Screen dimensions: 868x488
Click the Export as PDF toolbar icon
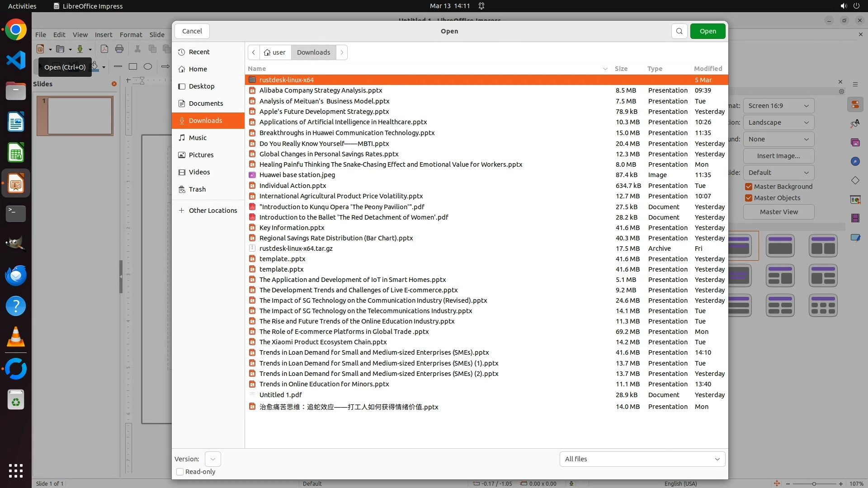(104, 49)
